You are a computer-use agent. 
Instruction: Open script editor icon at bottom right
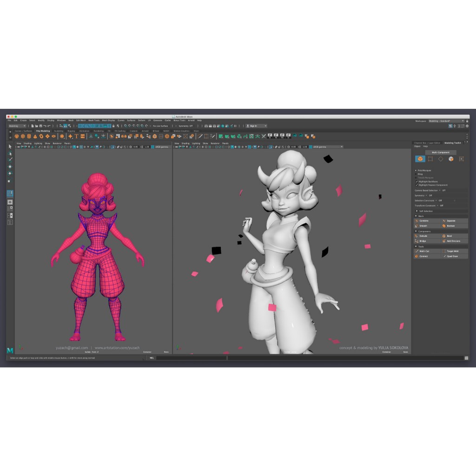[x=466, y=358]
